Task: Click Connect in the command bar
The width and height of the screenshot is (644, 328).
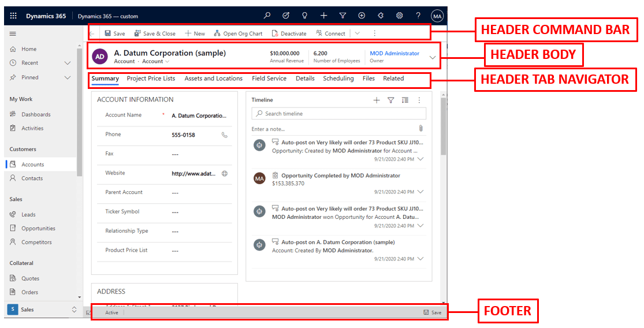Action: [x=330, y=33]
